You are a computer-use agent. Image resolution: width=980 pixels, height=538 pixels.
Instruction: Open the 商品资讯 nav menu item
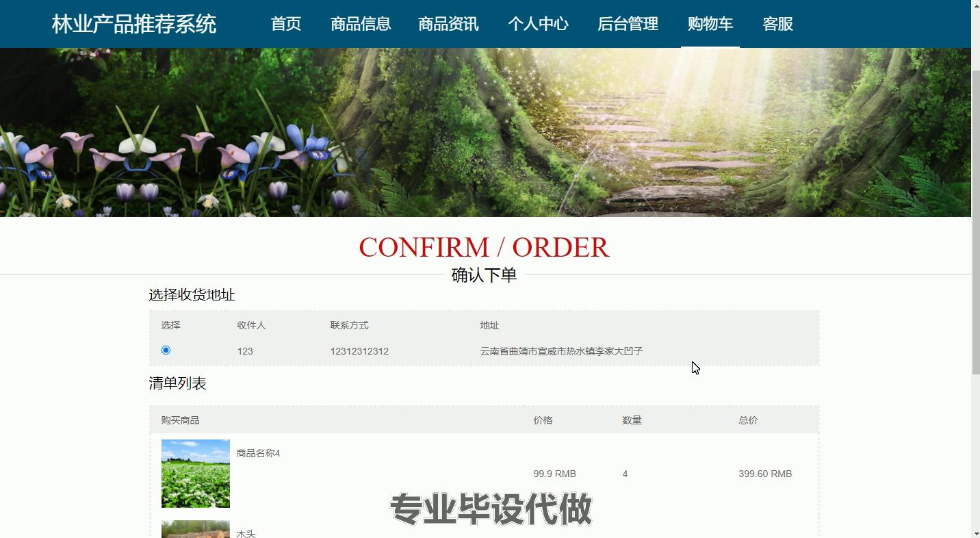[448, 24]
